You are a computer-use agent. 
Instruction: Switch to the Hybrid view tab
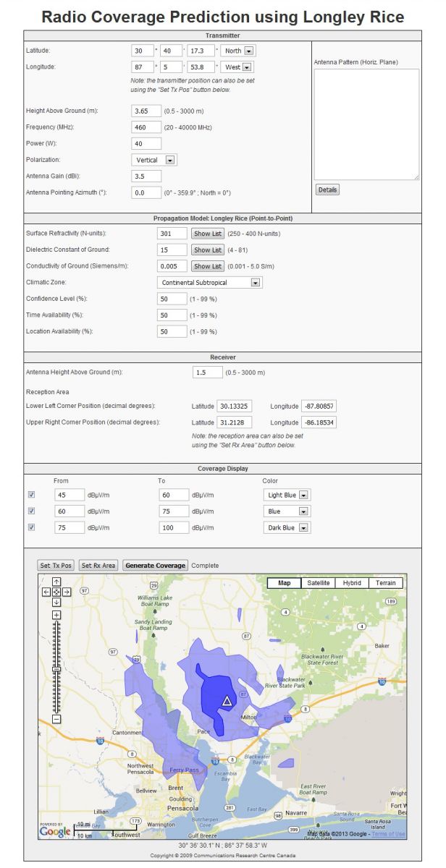353,583
